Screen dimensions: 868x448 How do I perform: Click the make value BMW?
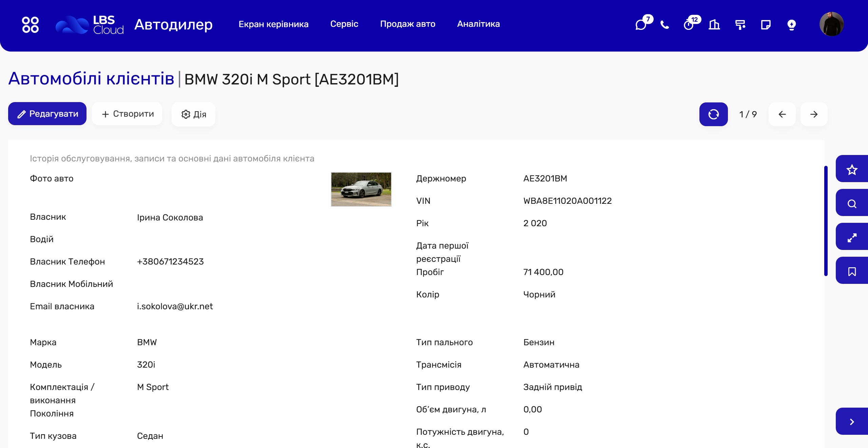point(147,342)
